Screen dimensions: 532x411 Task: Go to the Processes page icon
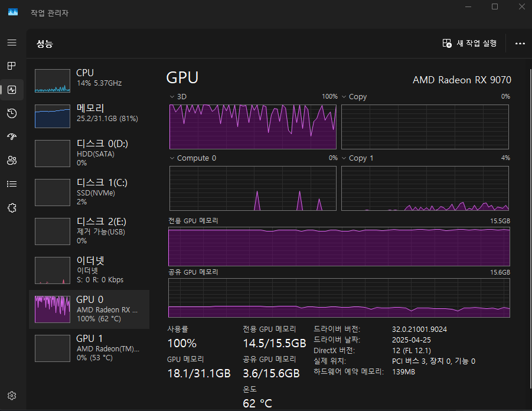coord(12,66)
